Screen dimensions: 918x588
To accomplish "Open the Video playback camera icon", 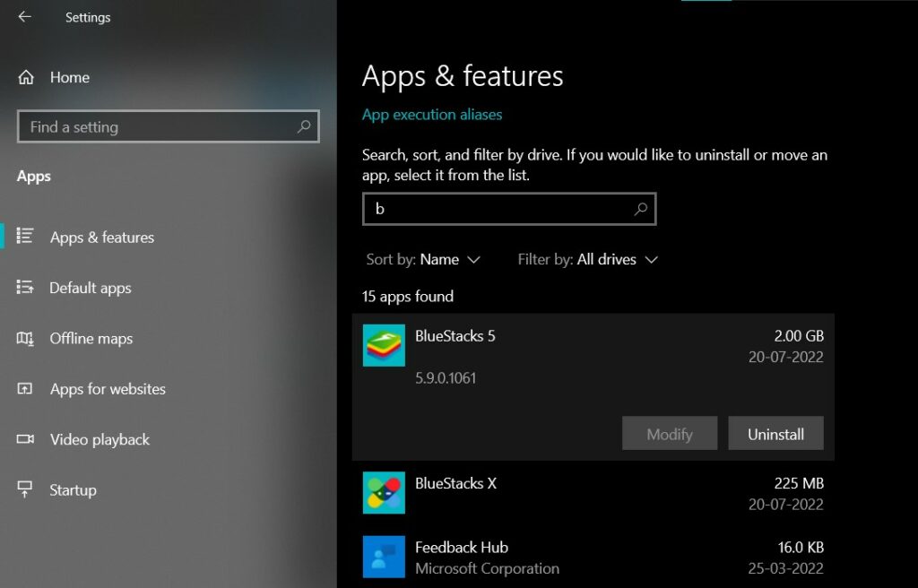I will pos(27,439).
